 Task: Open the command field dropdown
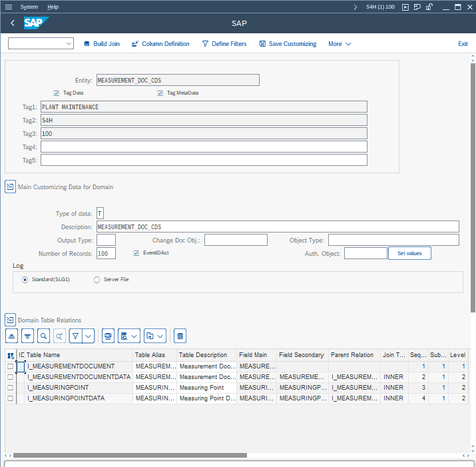[69, 44]
